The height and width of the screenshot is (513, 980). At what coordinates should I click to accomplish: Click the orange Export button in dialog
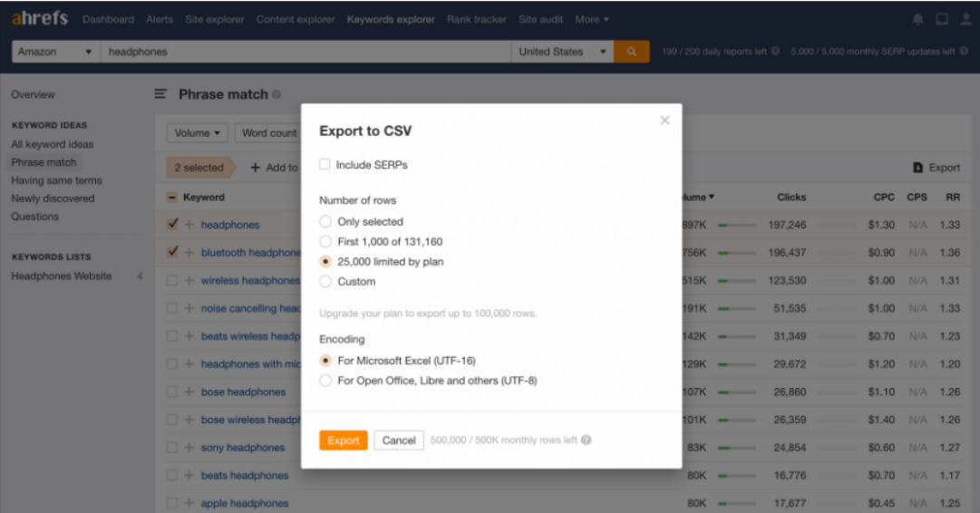coord(343,440)
